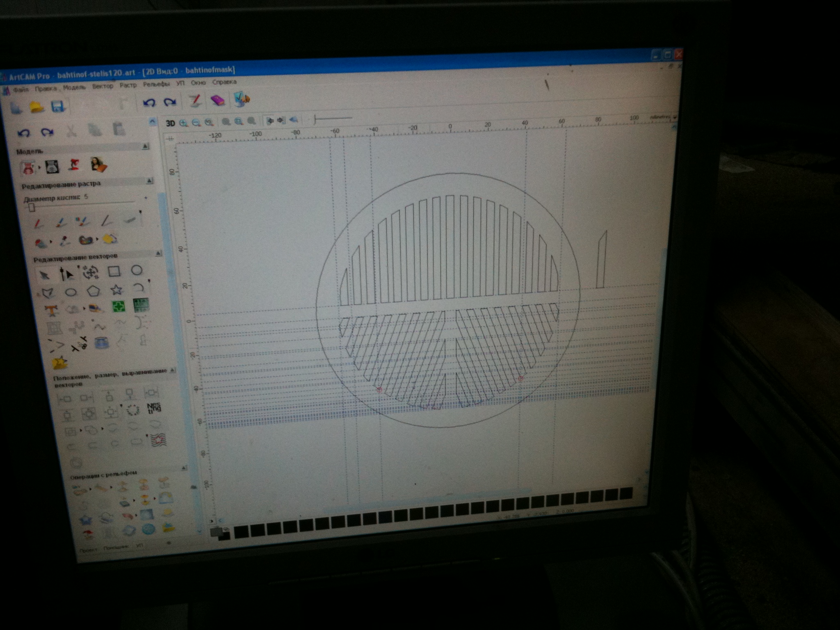Viewport: 840px width, 630px height.
Task: Click the zoom in magnifier icon
Action: [183, 123]
